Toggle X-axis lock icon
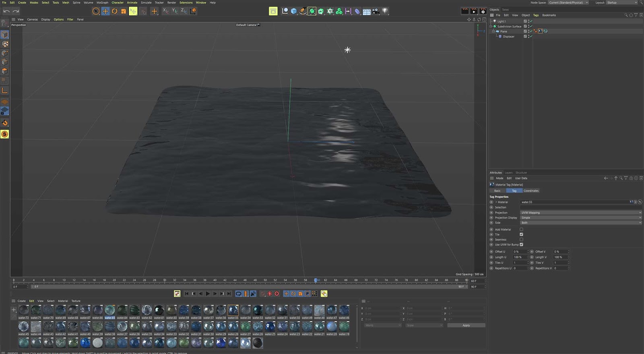Viewport: 644px width, 354px height. pos(165,11)
